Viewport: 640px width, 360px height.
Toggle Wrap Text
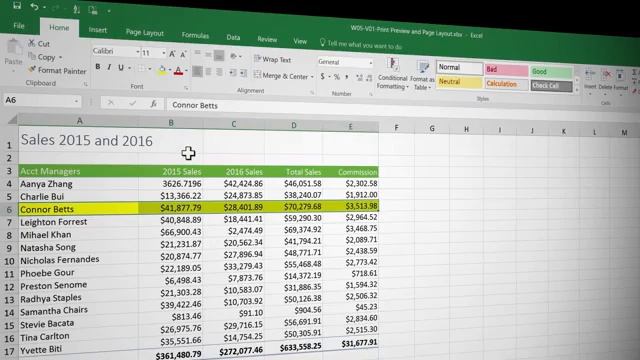coord(272,59)
